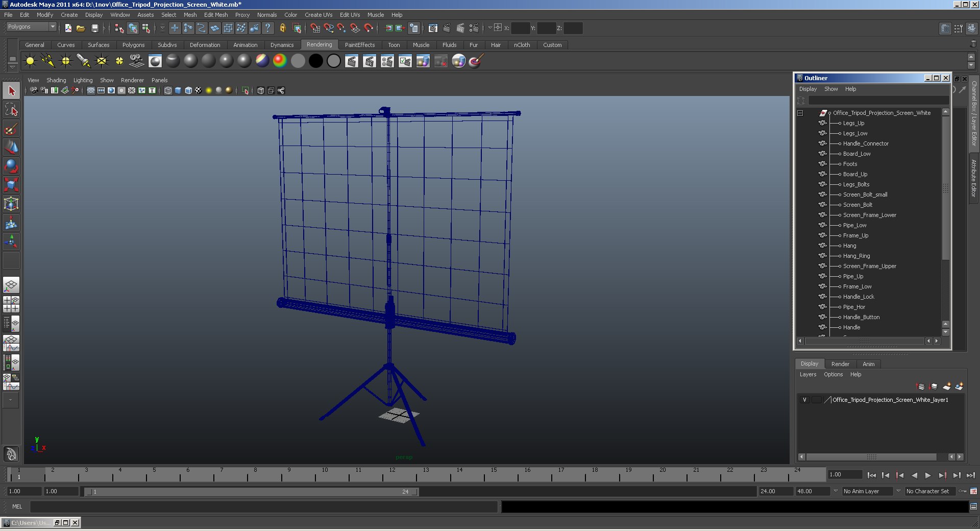Jump to the end of playback range
980x531 pixels.
970,475
